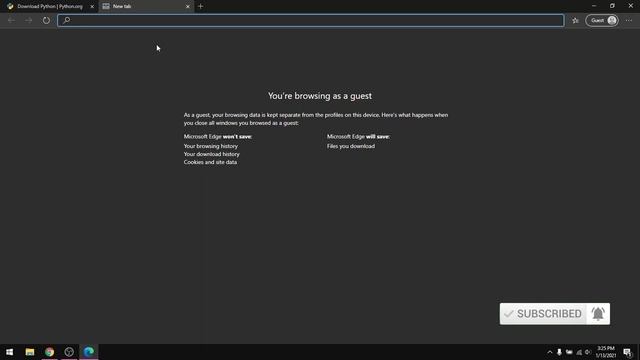Click "Microsoft Edge won't save" text
This screenshot has width=640, height=360.
pyautogui.click(x=218, y=137)
